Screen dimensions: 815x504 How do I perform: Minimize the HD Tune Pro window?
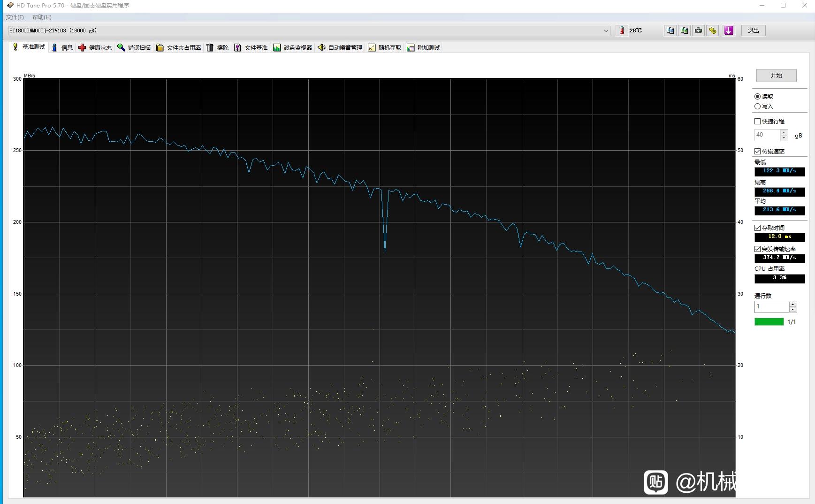[762, 6]
